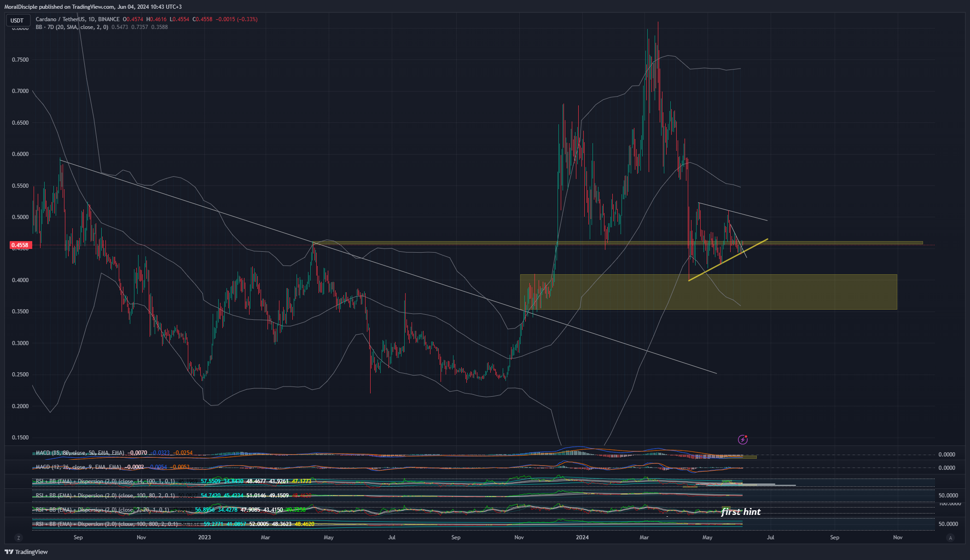Select RSI legend with close, 100, 80 settings

[x=105, y=496]
